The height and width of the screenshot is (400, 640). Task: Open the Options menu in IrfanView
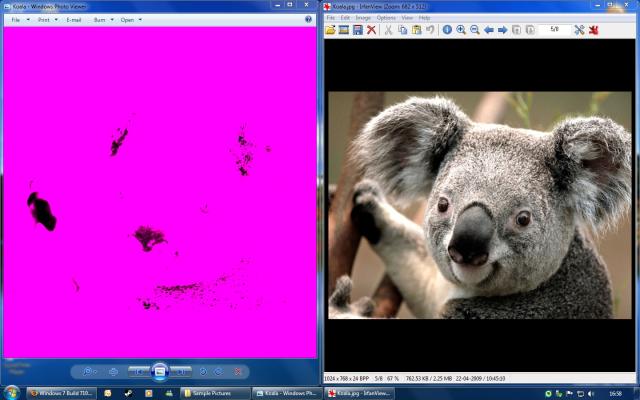(386, 18)
